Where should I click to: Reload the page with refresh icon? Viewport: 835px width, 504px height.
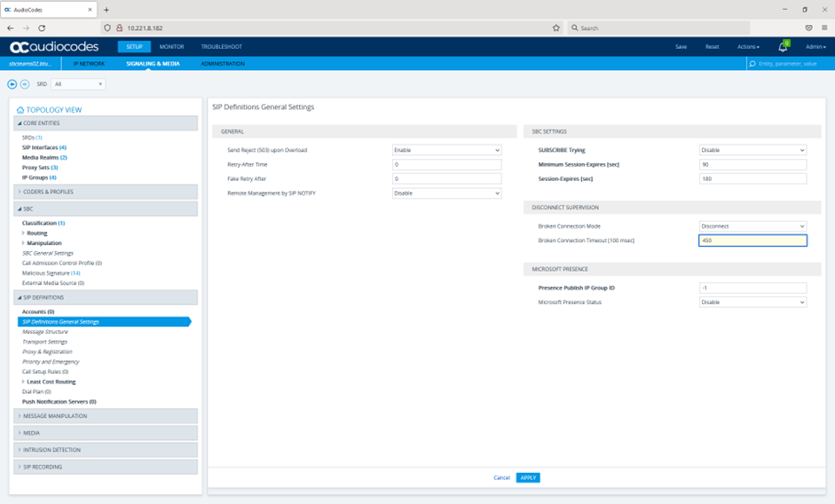(42, 28)
